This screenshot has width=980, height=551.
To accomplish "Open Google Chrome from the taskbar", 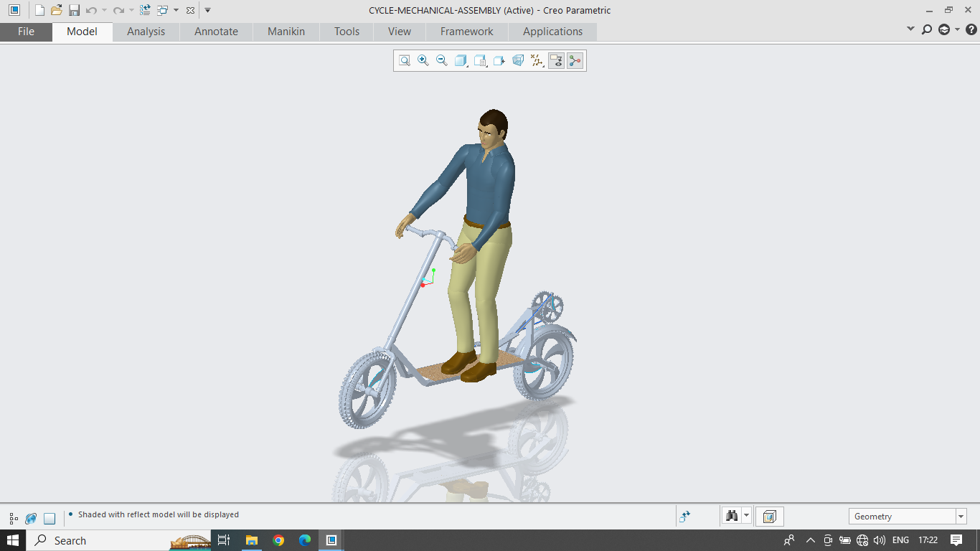I will point(278,540).
